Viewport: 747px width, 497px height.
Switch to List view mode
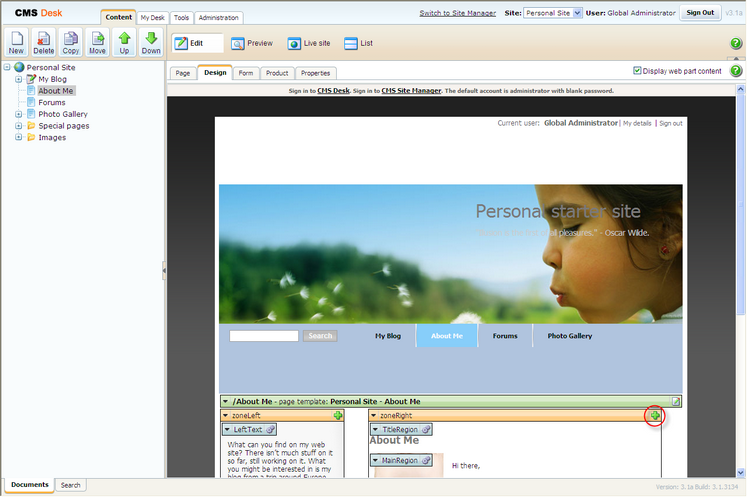point(358,43)
